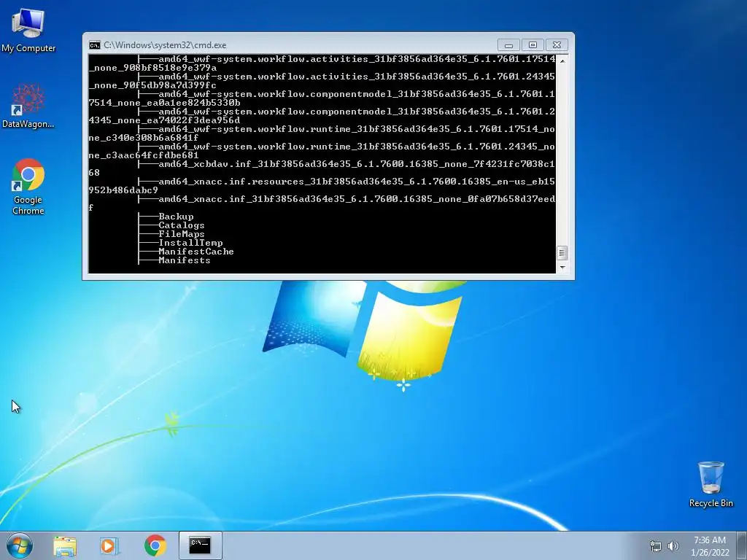The image size is (747, 560).
Task: Show the clock and date flyout
Action: [x=710, y=546]
